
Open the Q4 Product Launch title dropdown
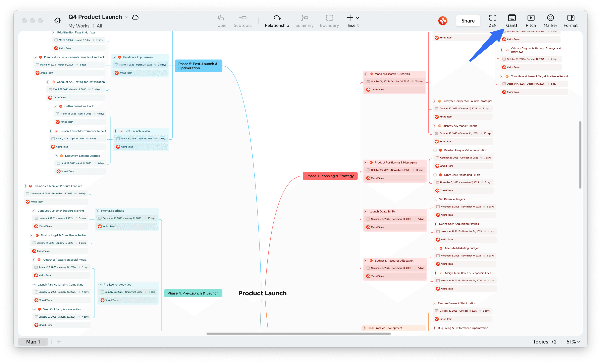(x=127, y=17)
